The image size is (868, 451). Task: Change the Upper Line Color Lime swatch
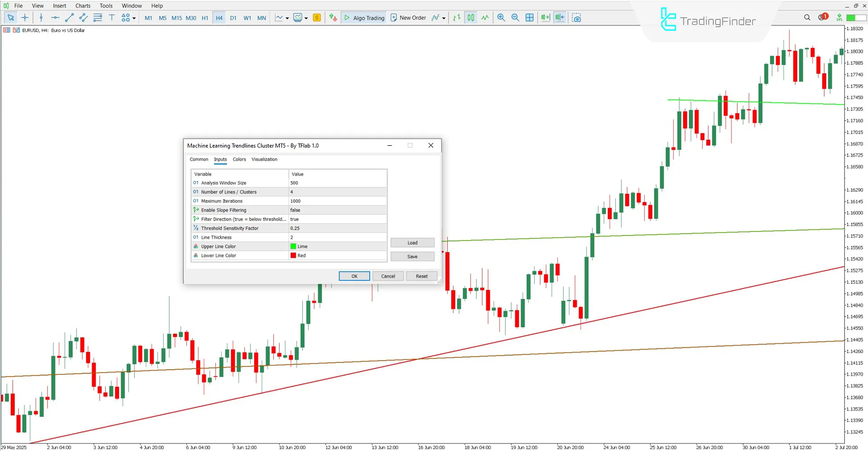[294, 246]
